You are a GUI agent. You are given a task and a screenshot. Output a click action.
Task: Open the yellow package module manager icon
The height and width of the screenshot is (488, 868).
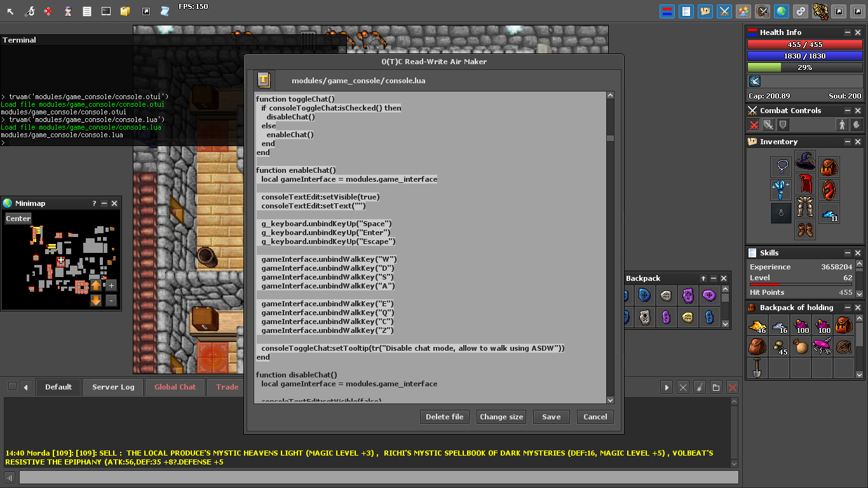pyautogui.click(x=125, y=11)
